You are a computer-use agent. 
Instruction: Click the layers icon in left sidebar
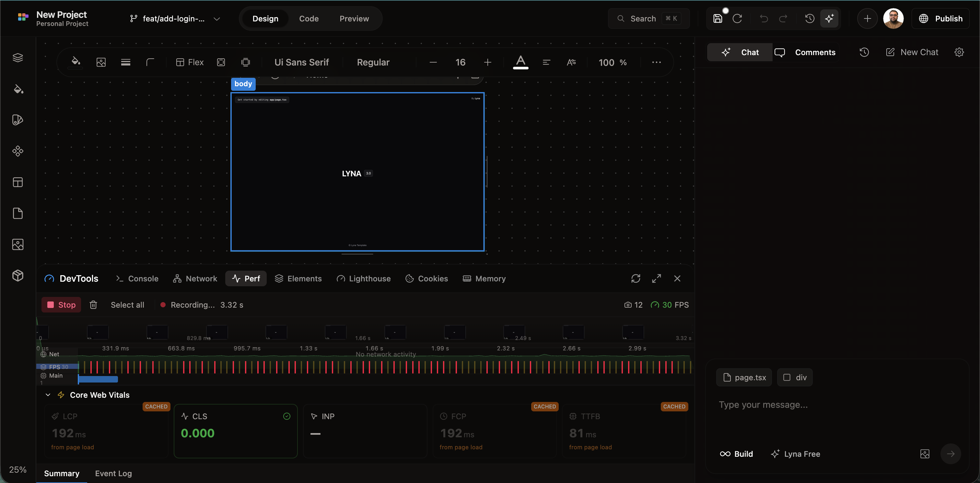point(17,57)
